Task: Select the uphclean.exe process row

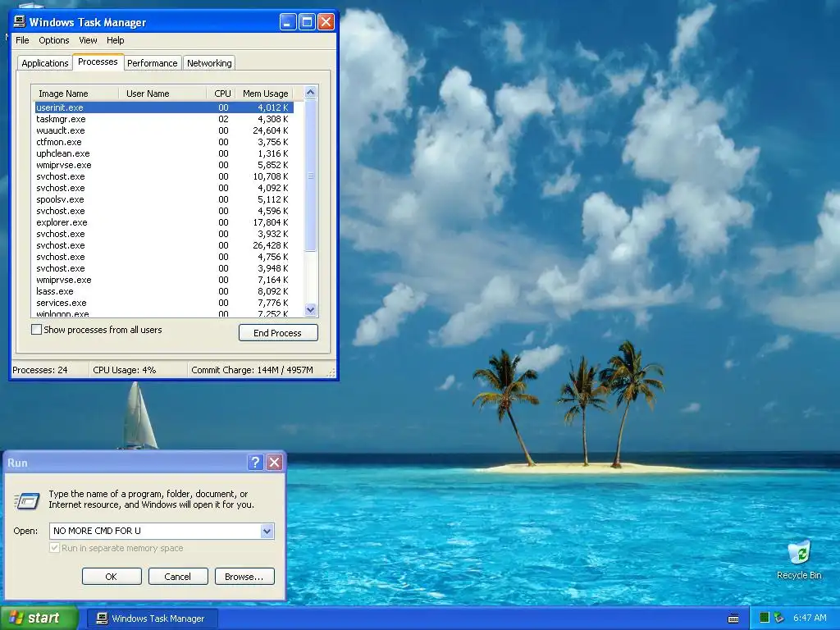Action: coord(163,153)
